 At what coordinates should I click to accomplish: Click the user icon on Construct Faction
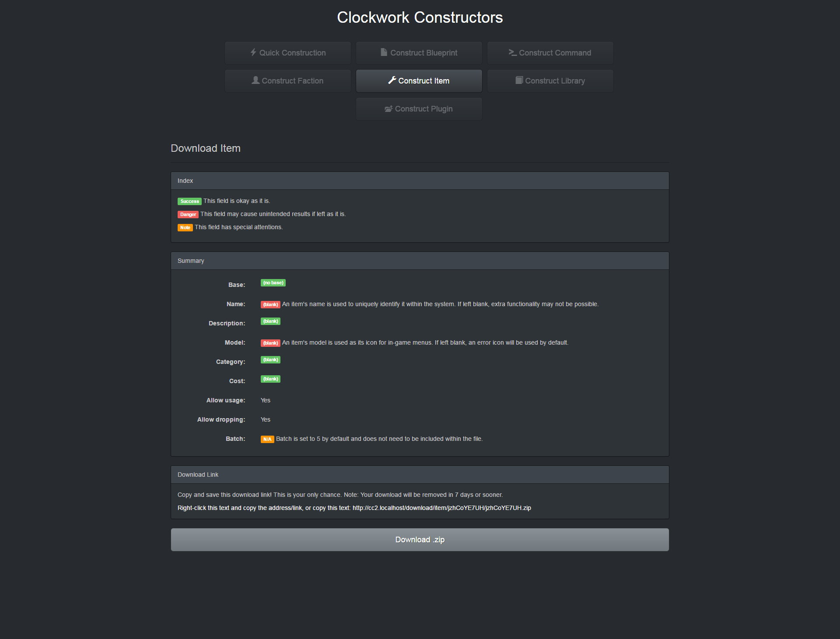255,80
